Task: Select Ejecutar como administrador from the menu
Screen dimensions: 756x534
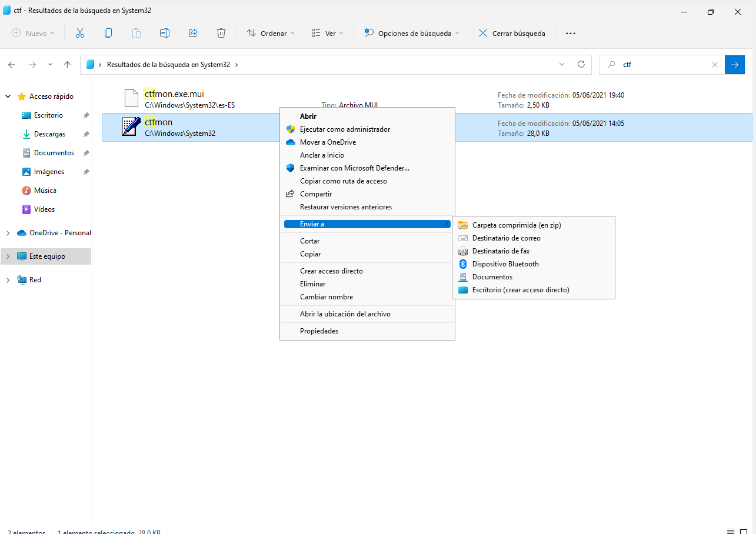Action: [x=344, y=129]
